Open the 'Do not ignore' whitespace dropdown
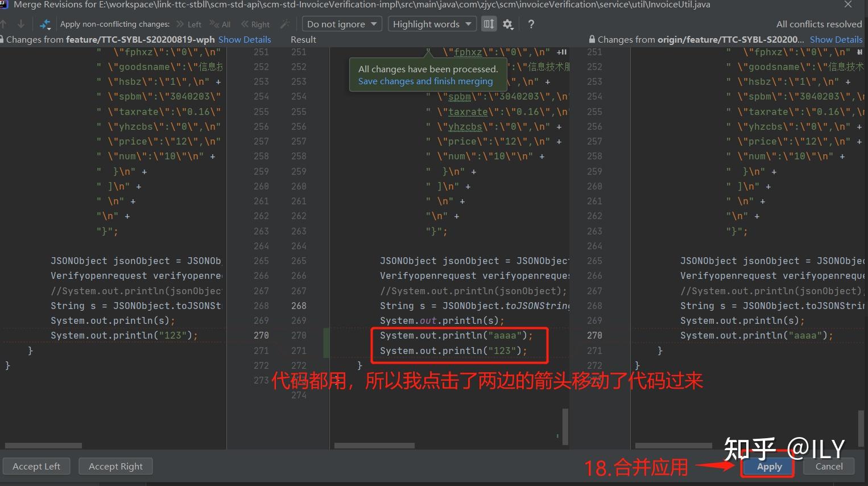Screen dimensions: 868x486 342,24
